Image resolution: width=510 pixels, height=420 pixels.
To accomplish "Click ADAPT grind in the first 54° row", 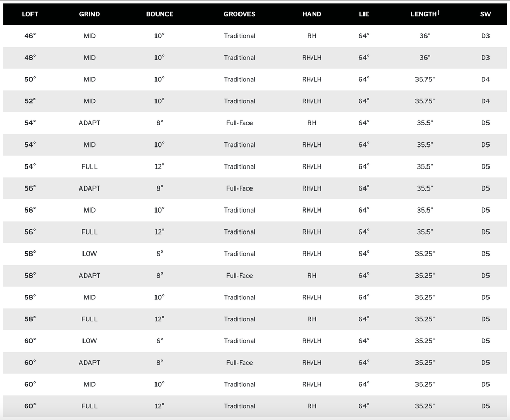I will point(89,123).
